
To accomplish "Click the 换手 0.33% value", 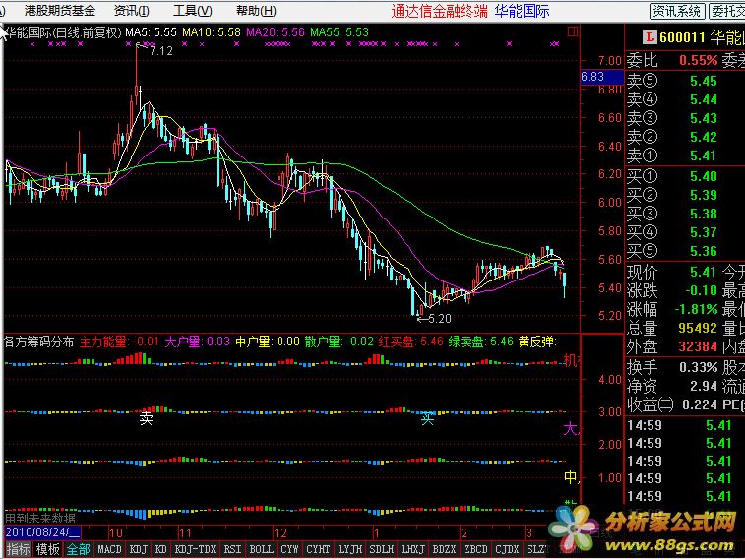I will (698, 367).
